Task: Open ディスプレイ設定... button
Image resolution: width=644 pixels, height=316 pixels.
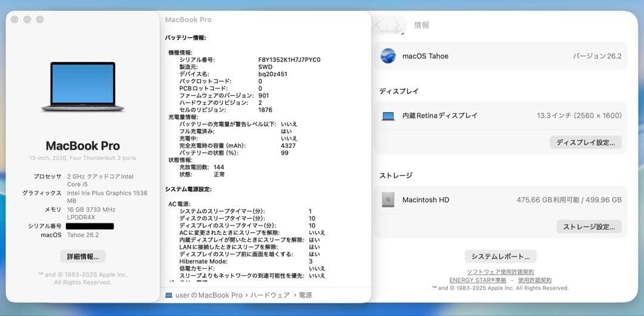Action: [586, 142]
